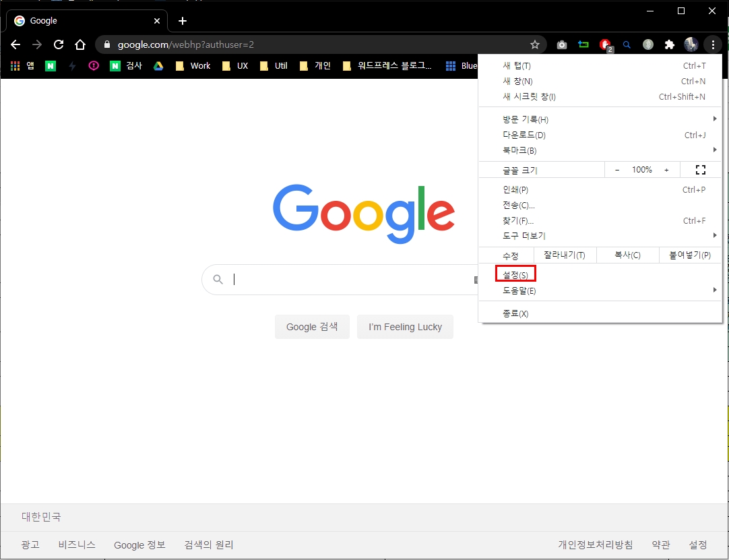Image resolution: width=729 pixels, height=560 pixels.
Task: Open the Google 정보 footer link
Action: pos(139,545)
